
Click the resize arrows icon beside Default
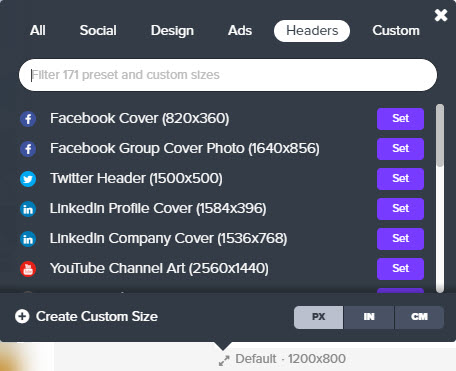coord(224,360)
